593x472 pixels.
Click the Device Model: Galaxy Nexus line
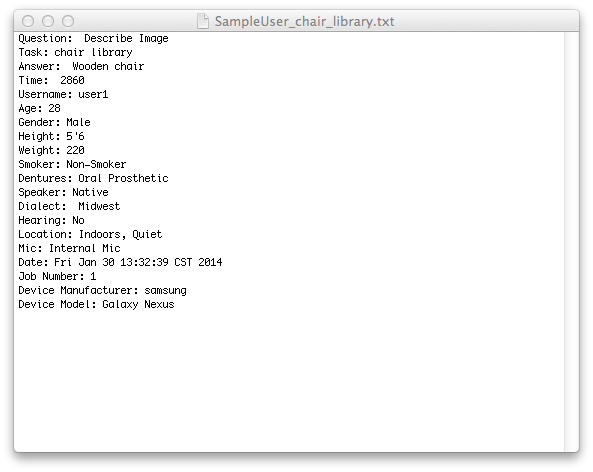pyautogui.click(x=96, y=304)
